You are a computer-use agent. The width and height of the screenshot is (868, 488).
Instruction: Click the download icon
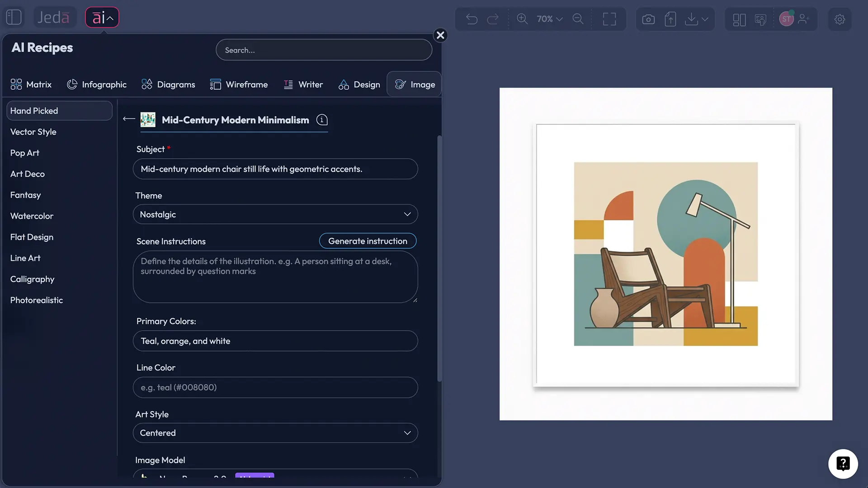[x=691, y=19]
